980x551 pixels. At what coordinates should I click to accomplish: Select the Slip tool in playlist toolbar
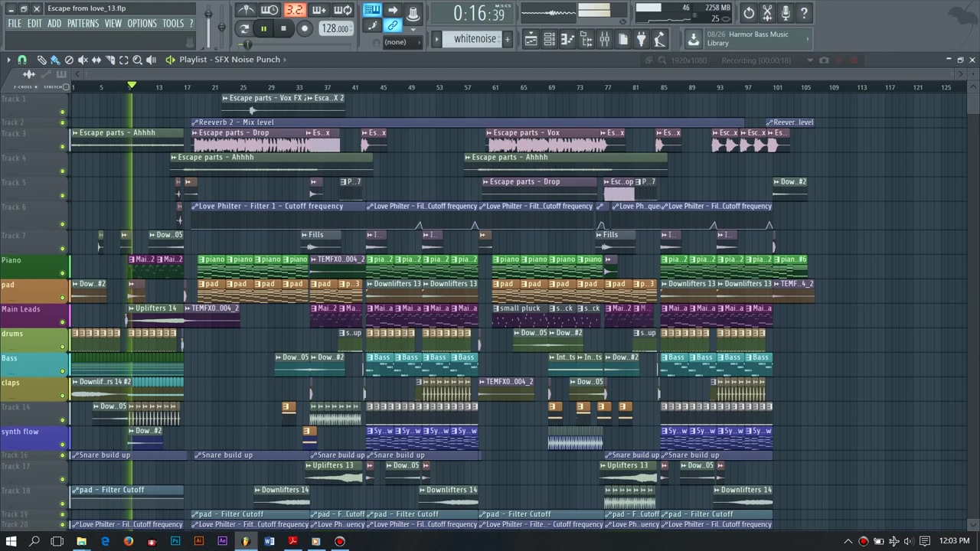point(96,60)
